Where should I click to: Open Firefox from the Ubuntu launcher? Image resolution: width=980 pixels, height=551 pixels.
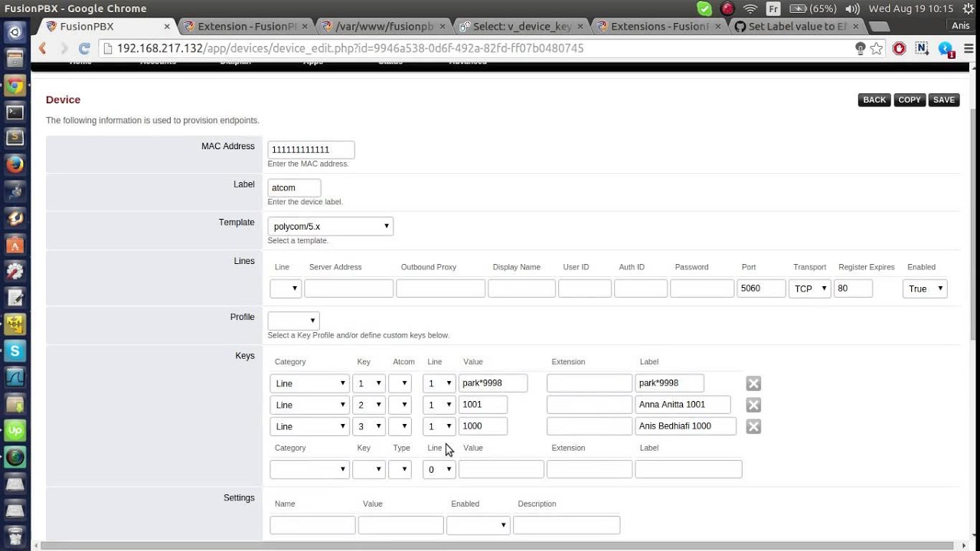[x=15, y=165]
